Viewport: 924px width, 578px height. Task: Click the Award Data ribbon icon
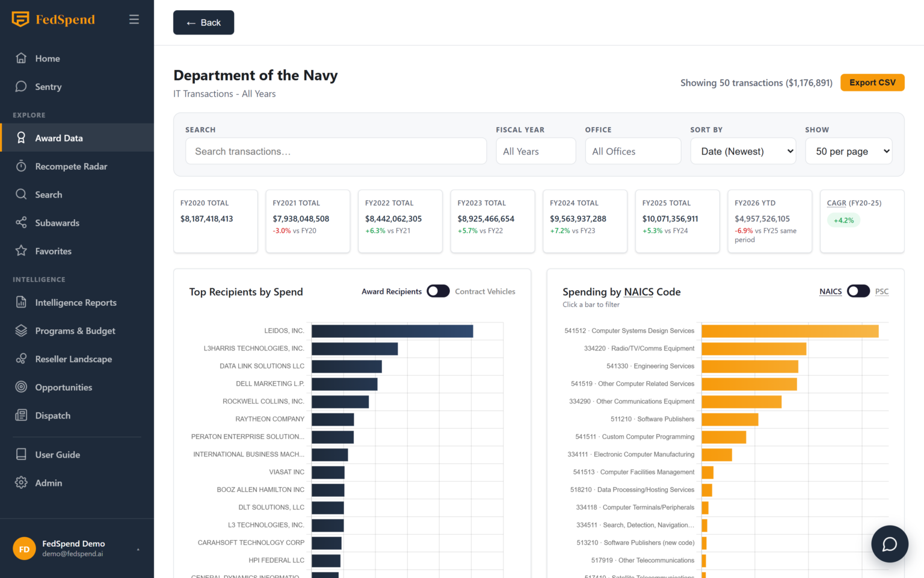(x=21, y=138)
